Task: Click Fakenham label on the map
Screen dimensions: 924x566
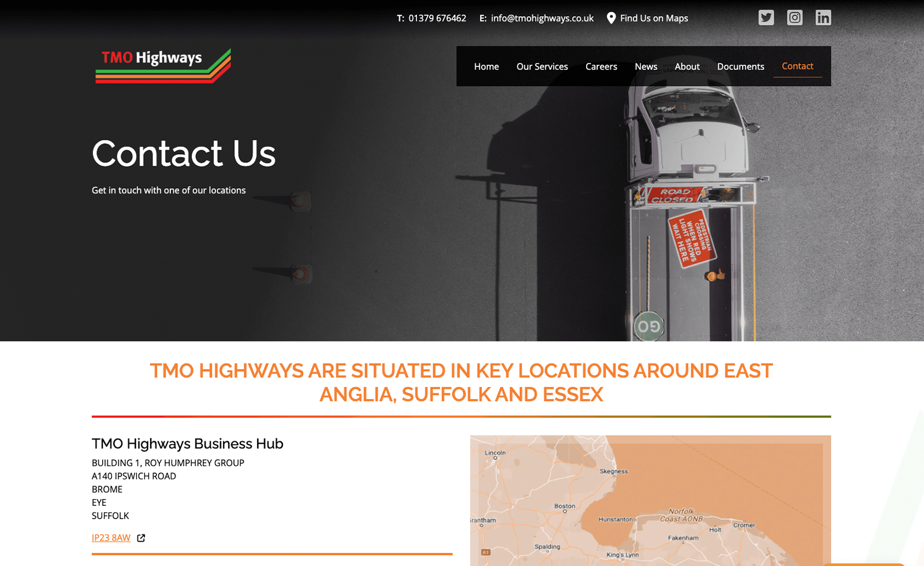Action: [683, 538]
